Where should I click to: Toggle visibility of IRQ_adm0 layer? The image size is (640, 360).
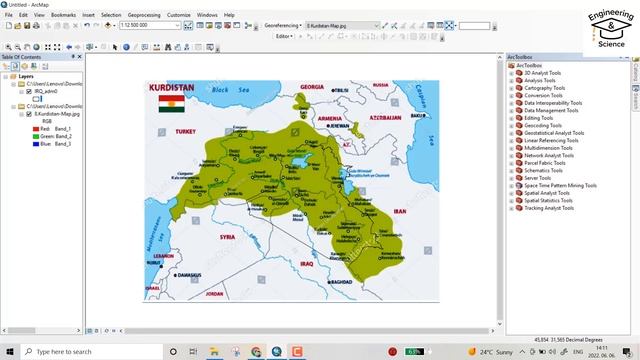[x=29, y=91]
